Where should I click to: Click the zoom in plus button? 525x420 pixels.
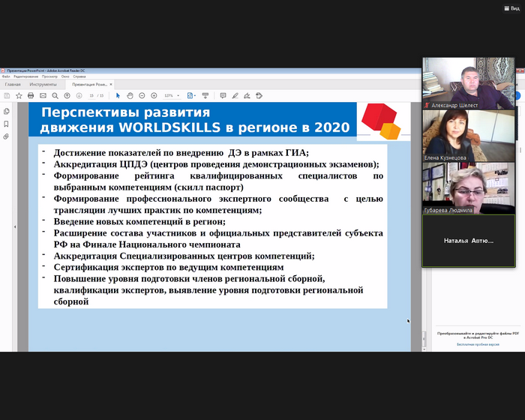pyautogui.click(x=154, y=96)
